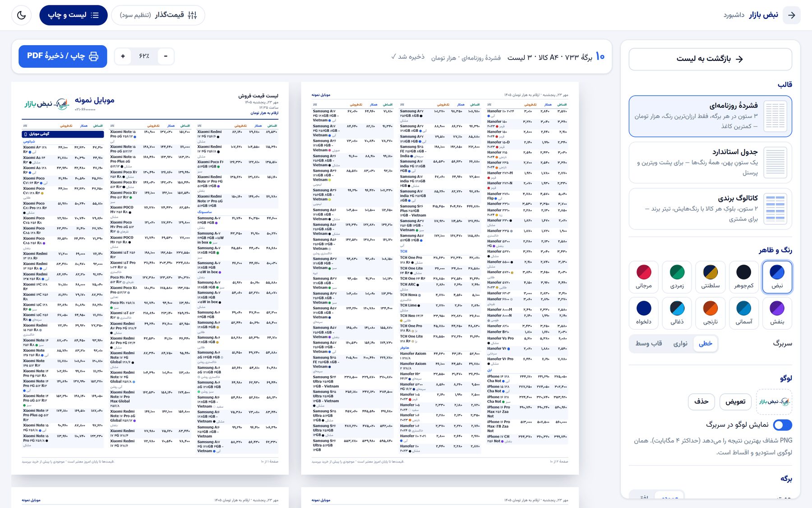This screenshot has width=812, height=508.
Task: Choose the آسمانی color theme
Action: (x=743, y=313)
